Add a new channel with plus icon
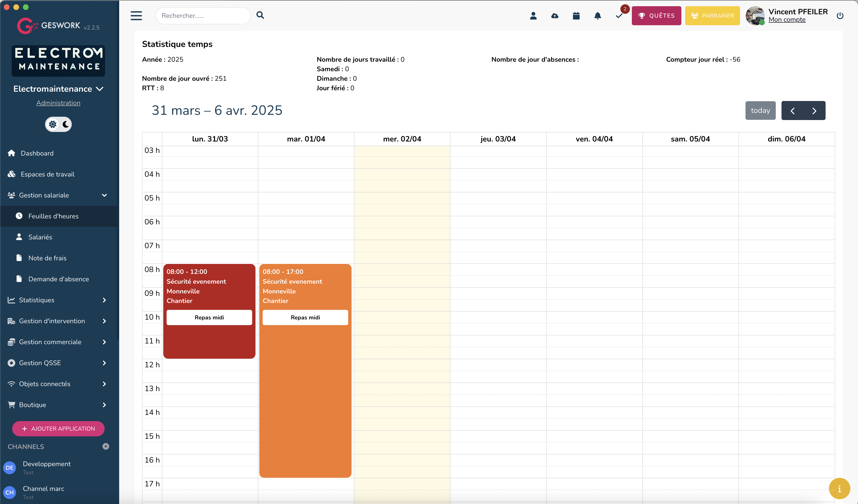The image size is (858, 504). [x=106, y=447]
